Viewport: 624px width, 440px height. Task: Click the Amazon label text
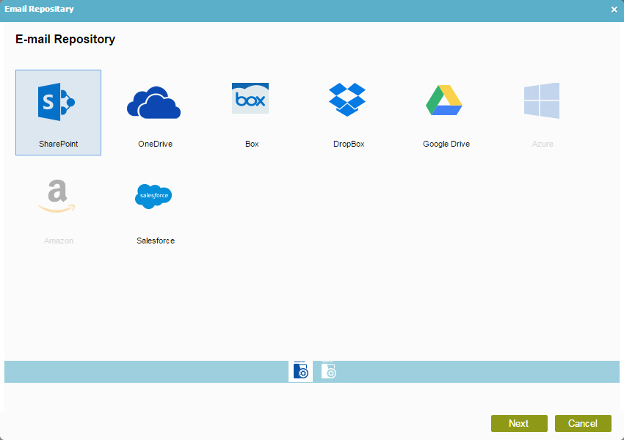(x=58, y=241)
